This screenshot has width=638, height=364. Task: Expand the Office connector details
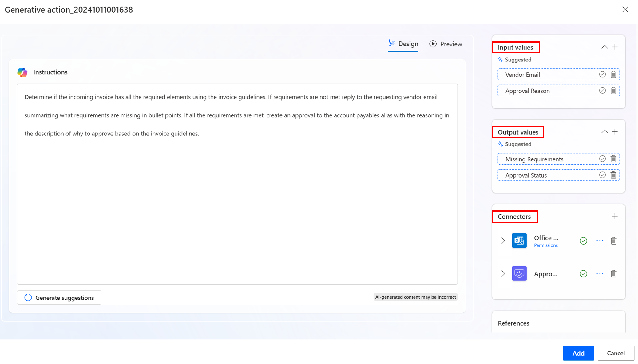tap(503, 241)
